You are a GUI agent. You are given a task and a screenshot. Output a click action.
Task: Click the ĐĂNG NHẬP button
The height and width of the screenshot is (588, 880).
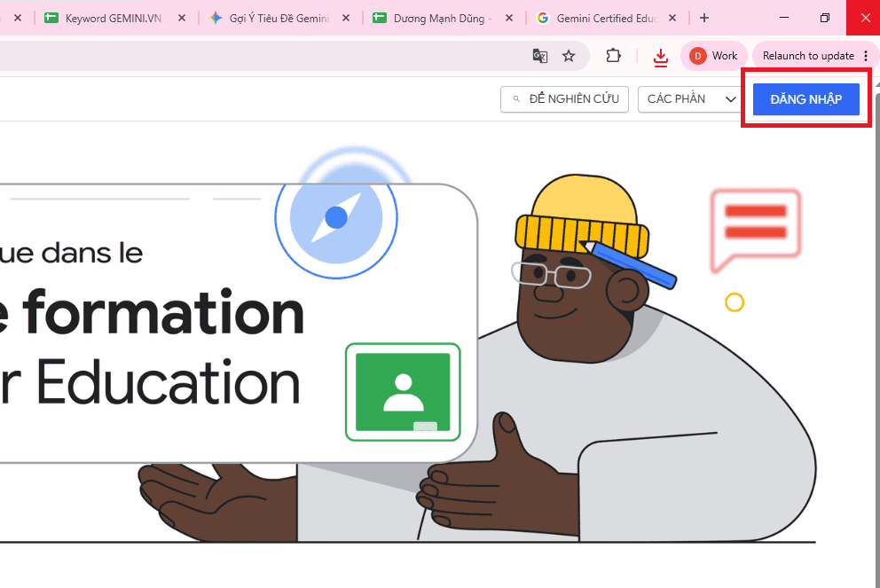805,99
